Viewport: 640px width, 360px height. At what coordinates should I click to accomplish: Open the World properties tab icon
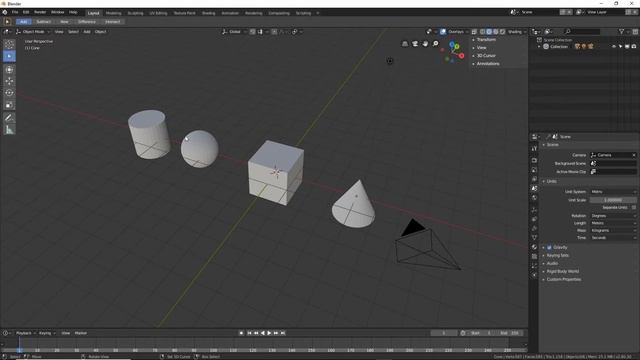point(534,198)
